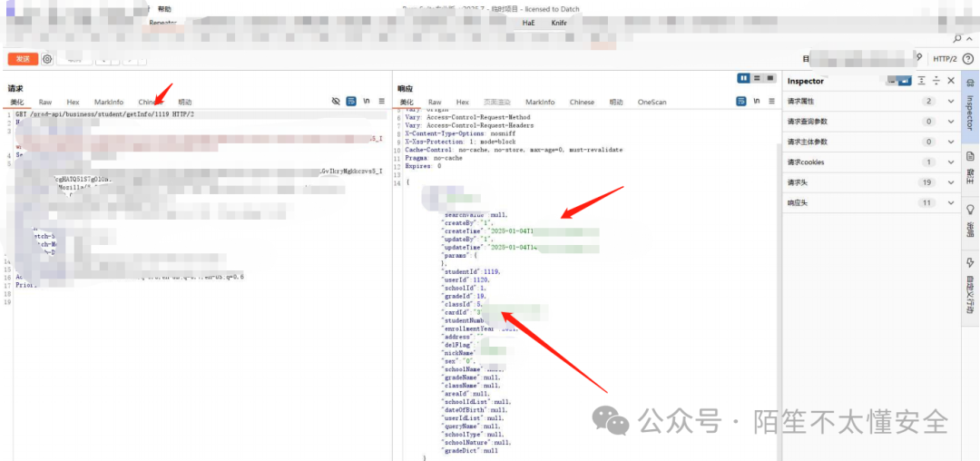Click the search magnifier icon at top right

point(957,39)
